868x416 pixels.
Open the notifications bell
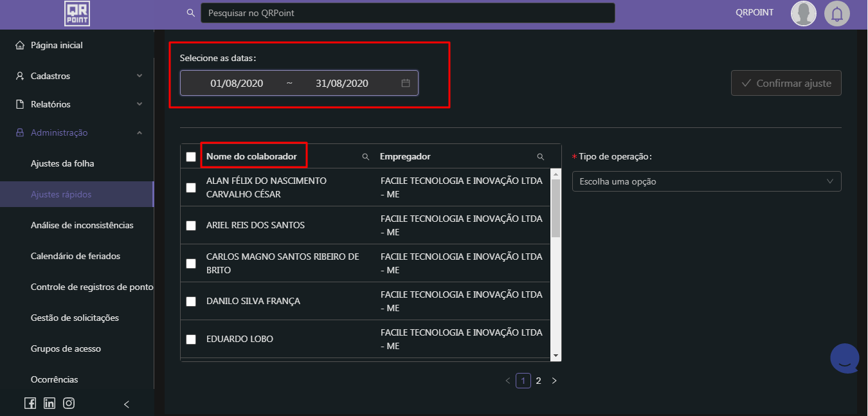(836, 14)
